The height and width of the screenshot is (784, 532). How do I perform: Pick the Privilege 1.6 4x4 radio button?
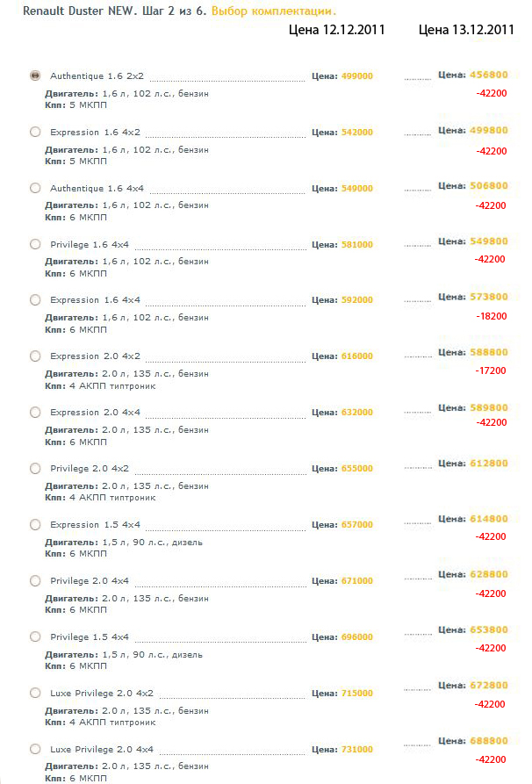35,244
